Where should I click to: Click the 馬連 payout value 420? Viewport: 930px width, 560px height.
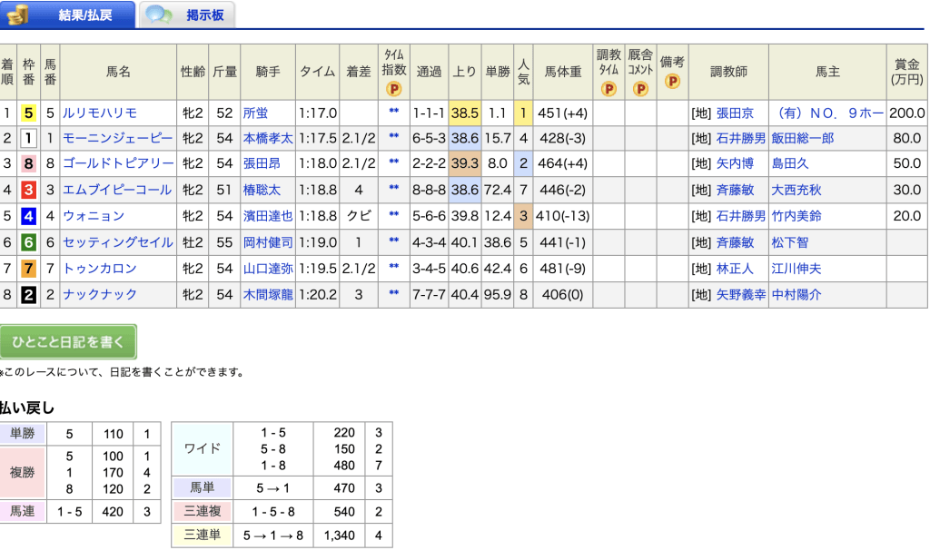coord(113,511)
